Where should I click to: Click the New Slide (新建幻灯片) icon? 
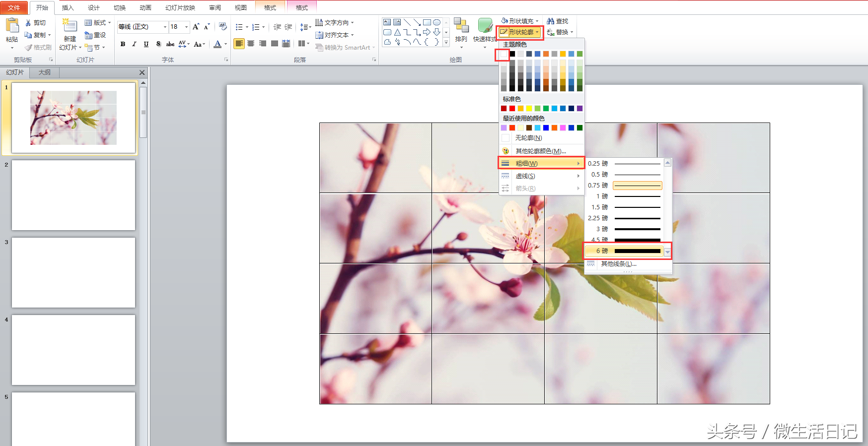click(70, 26)
